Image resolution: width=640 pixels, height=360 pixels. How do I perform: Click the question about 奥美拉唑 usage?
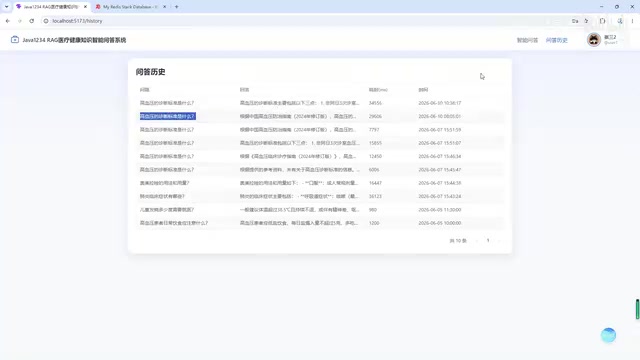pos(164,183)
